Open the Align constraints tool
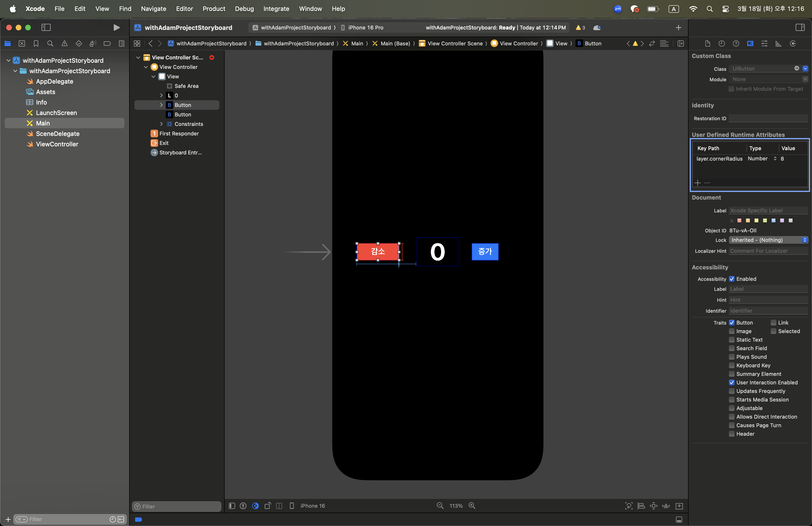The width and height of the screenshot is (812, 526). [x=641, y=506]
